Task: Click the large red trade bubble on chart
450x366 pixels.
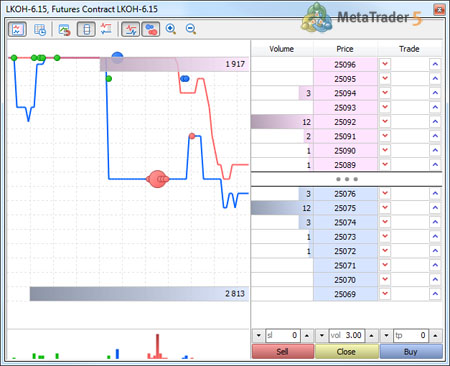Action: [157, 179]
